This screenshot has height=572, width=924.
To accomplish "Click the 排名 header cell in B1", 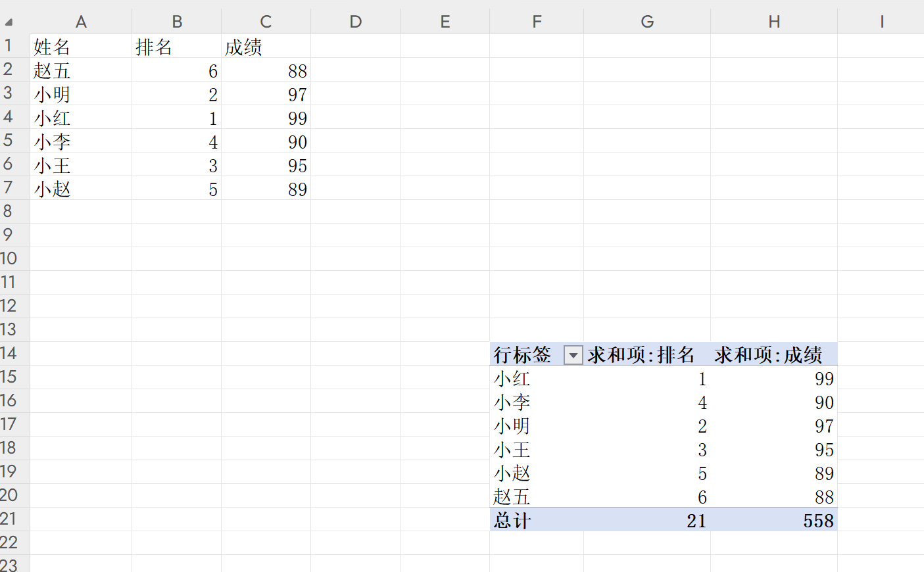I will (176, 47).
